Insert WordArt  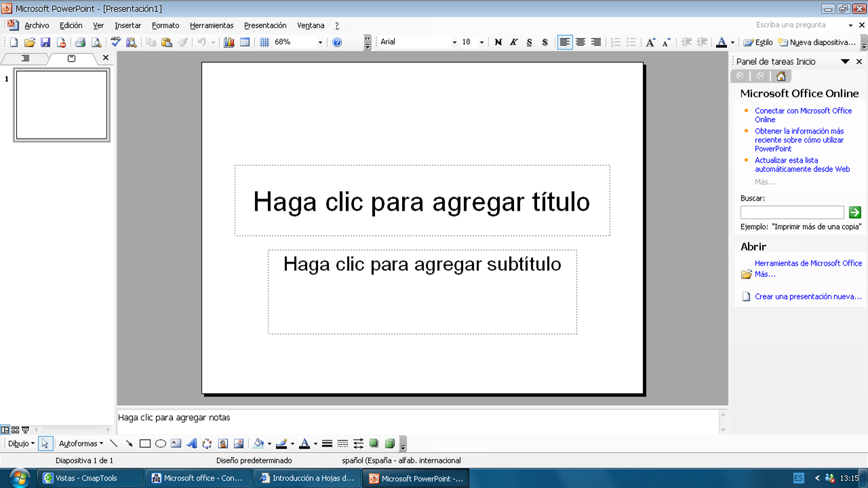[x=192, y=444]
